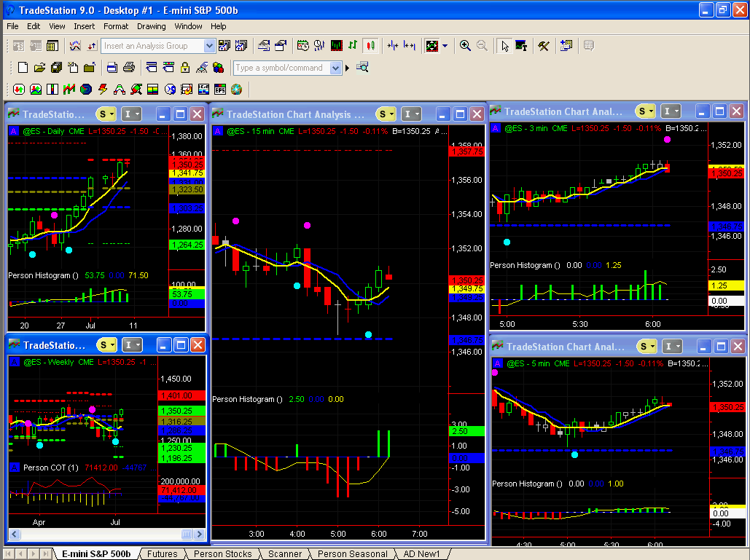Screen dimensions: 750x560
Task: Open the Window menu
Action: click(x=188, y=26)
